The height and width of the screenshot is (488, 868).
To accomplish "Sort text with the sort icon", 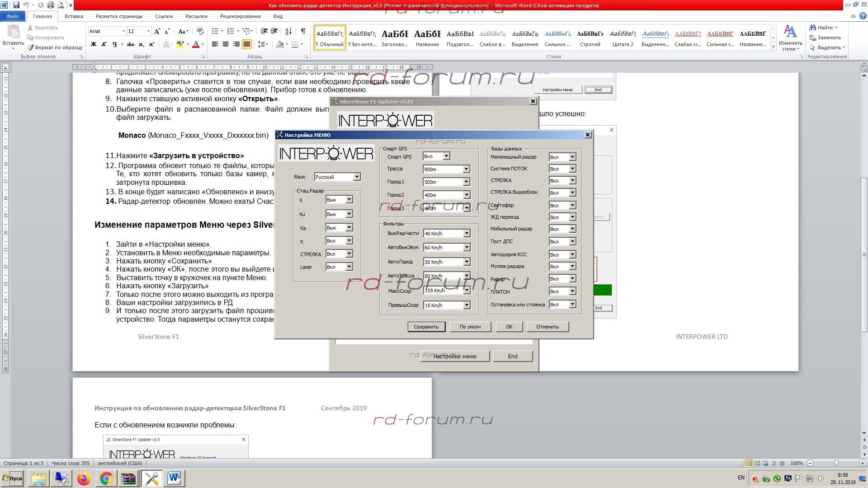I will point(288,31).
